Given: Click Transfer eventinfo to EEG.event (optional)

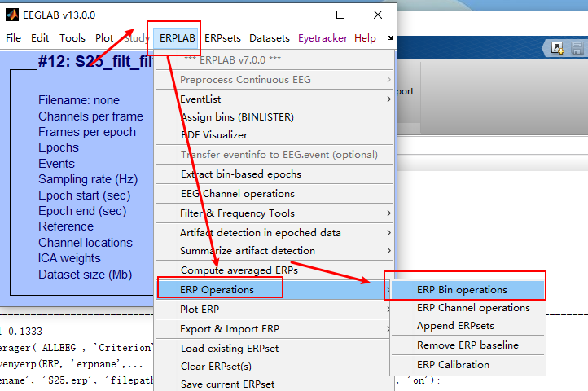Looking at the screenshot, I should pos(274,155).
